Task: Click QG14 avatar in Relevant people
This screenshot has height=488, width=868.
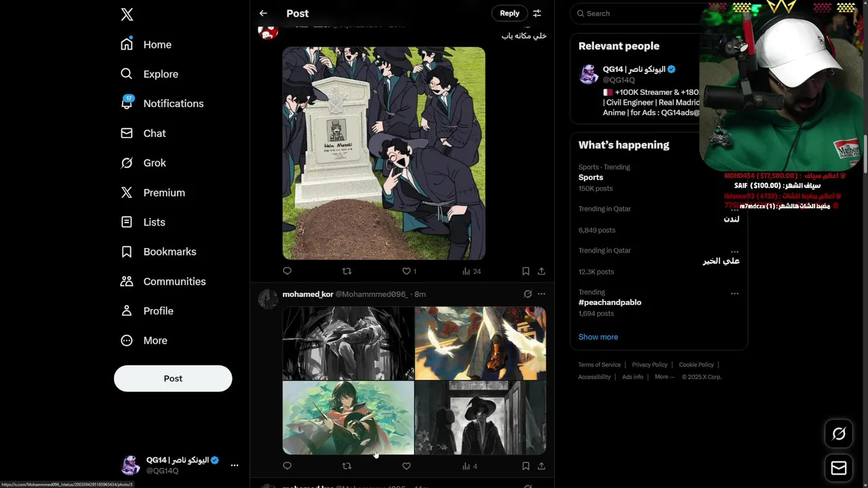Action: (x=589, y=75)
